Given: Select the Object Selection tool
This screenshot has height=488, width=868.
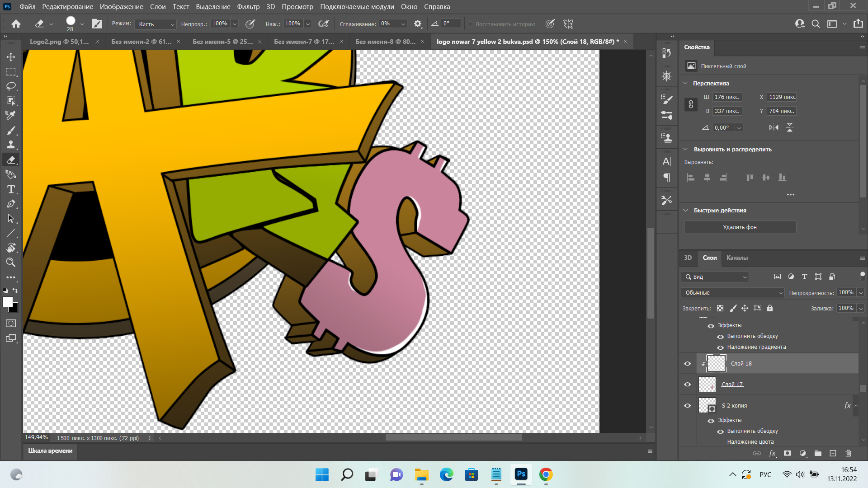Looking at the screenshot, I should click(x=11, y=101).
